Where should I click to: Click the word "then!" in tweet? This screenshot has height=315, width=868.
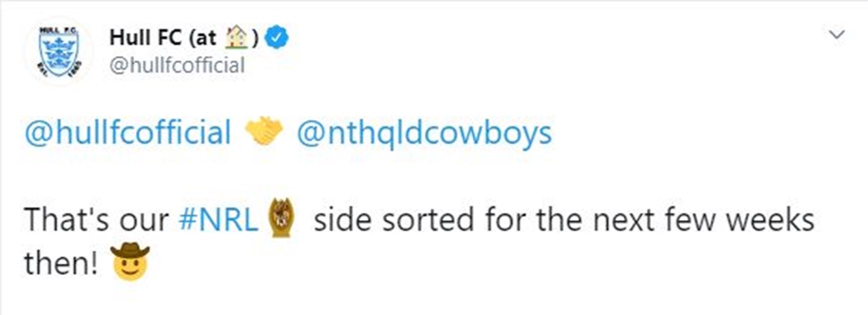coord(60,262)
